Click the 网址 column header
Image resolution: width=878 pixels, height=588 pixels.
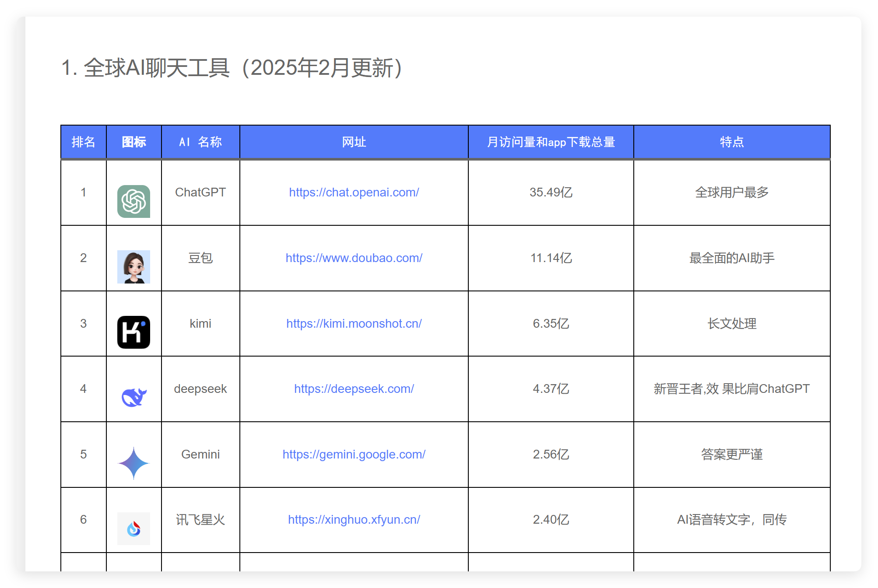coord(354,142)
